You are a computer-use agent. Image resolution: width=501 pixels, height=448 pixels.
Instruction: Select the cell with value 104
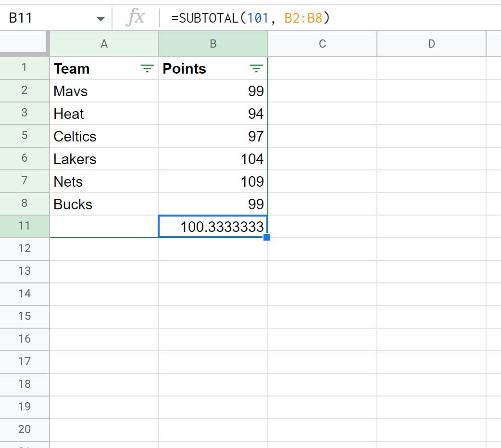click(213, 159)
